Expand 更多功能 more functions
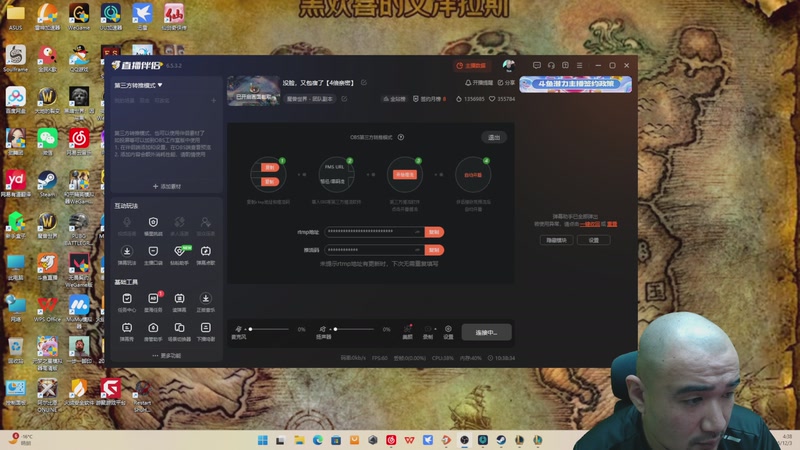800x450 pixels. 166,356
